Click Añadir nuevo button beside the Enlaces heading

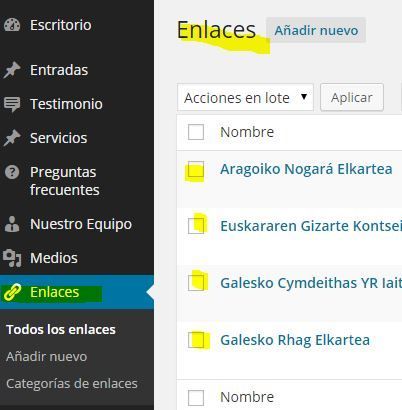tap(316, 31)
